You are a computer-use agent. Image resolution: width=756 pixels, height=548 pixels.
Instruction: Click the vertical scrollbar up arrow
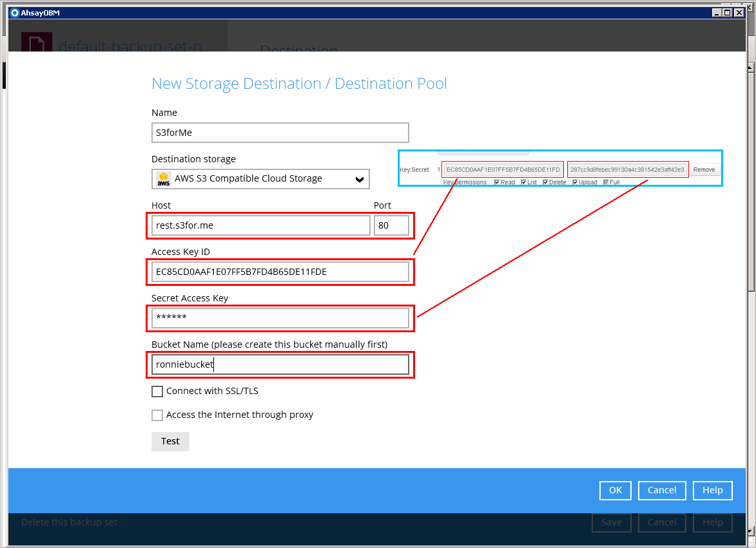click(x=751, y=68)
